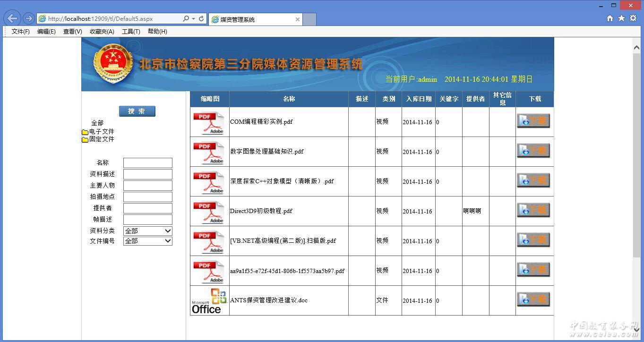The image size is (644, 342).
Task: Open the browser favorites star icon
Action: click(621, 18)
